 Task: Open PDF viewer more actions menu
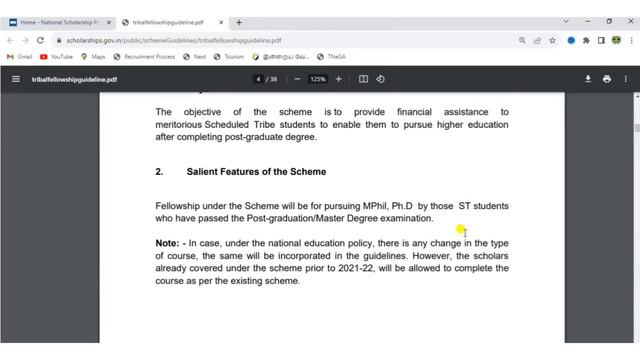click(x=626, y=79)
